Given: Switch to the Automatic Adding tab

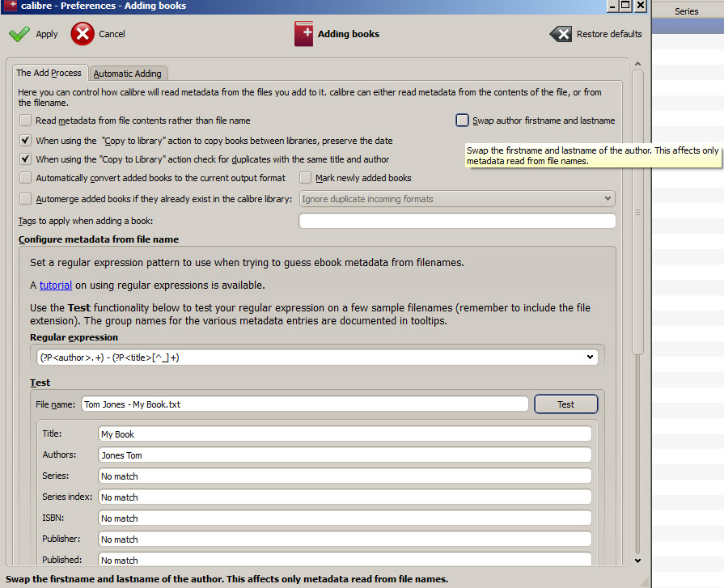Looking at the screenshot, I should coord(128,74).
